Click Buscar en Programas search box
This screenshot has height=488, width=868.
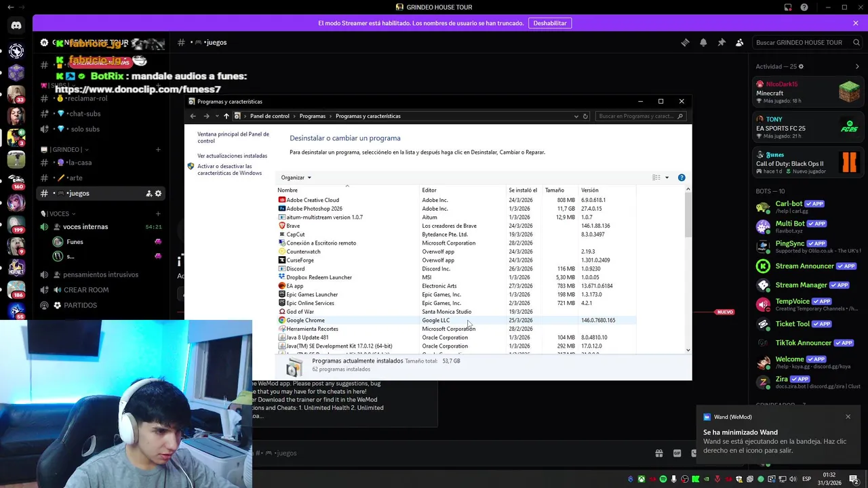(x=640, y=116)
